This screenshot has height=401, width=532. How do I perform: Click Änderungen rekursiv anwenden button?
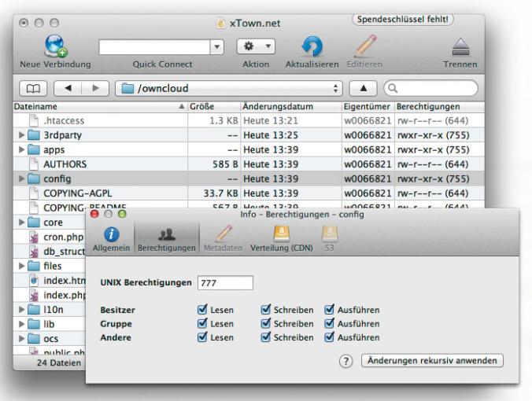click(x=432, y=360)
